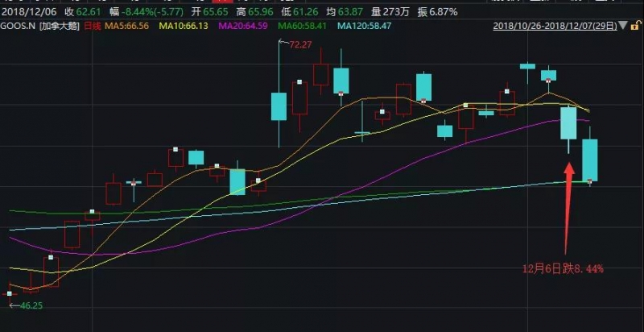Click the closing price 收 62.61 value
The width and height of the screenshot is (644, 332).
(83, 12)
